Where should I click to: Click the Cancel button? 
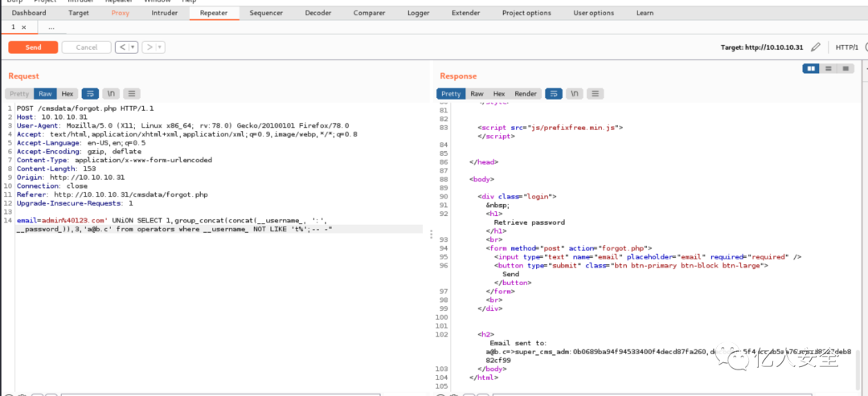pos(86,47)
